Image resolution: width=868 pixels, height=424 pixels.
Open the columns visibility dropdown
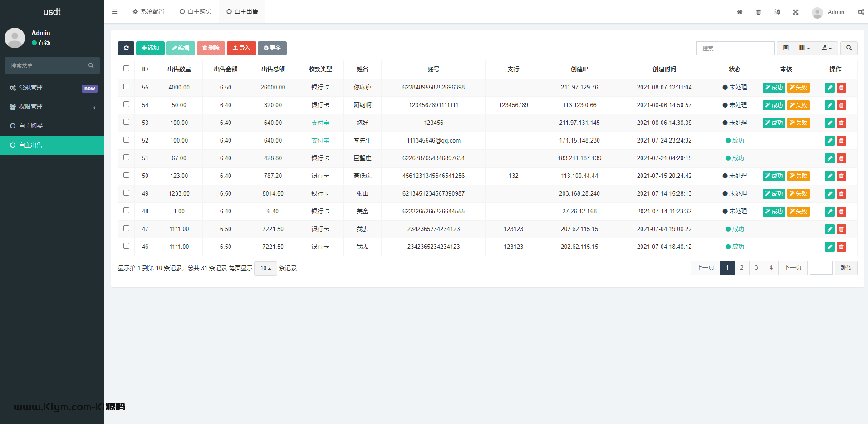(x=804, y=48)
